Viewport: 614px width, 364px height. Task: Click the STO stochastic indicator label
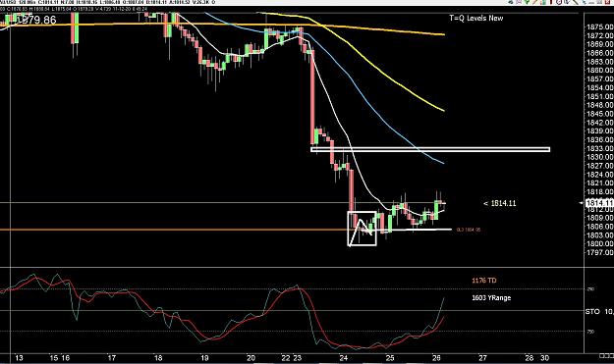coord(592,312)
